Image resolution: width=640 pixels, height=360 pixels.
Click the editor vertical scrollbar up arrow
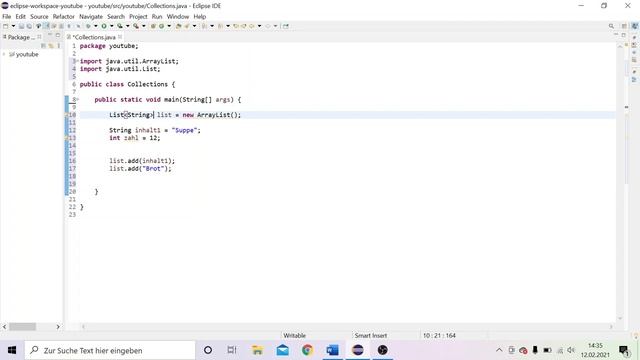coord(620,46)
